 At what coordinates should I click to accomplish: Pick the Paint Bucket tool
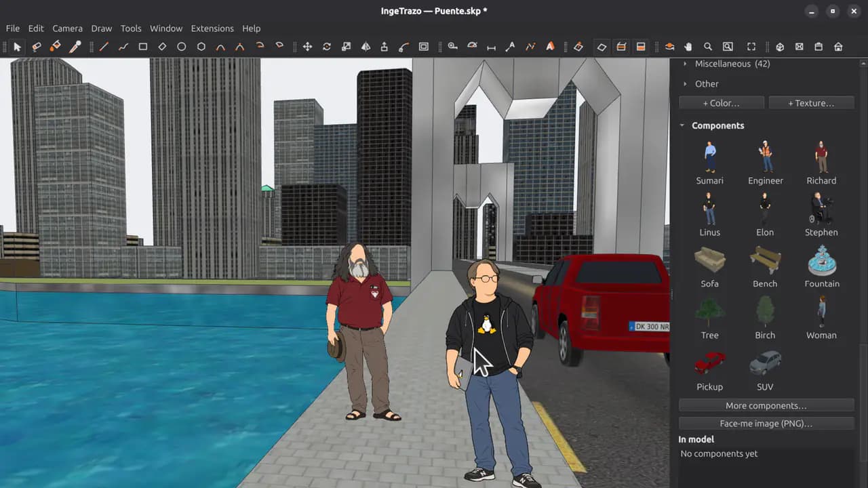(x=56, y=47)
